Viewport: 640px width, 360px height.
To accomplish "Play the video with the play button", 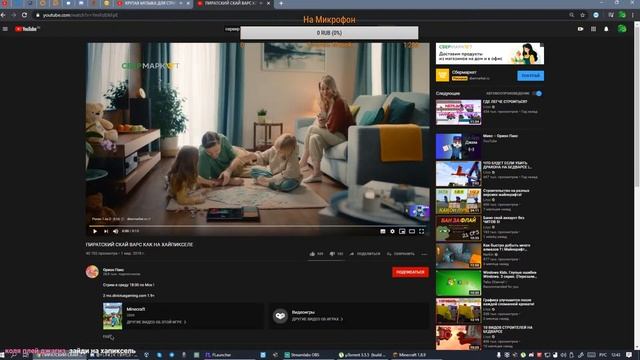I will [x=95, y=231].
